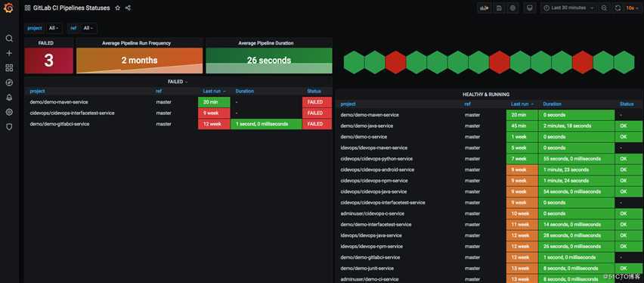The height and width of the screenshot is (283, 644).
Task: Star the GitLab CI Pipelines Statuses dashboard
Action: (x=118, y=8)
